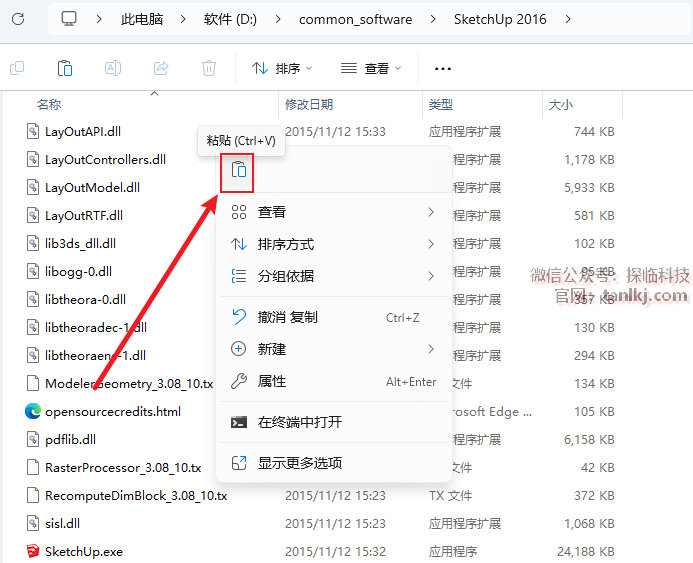Click the Paste icon in context menu
Viewport: 693px width, 563px height.
239,170
